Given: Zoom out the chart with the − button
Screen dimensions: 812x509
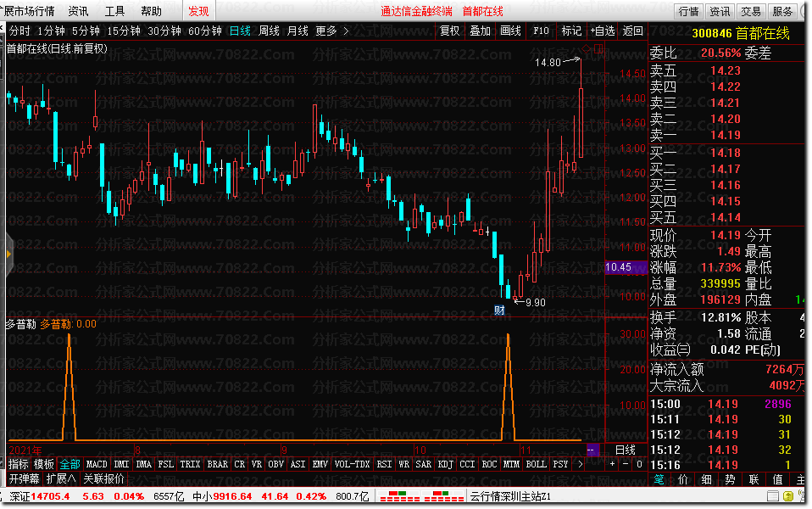Looking at the screenshot, I should click(x=626, y=464).
